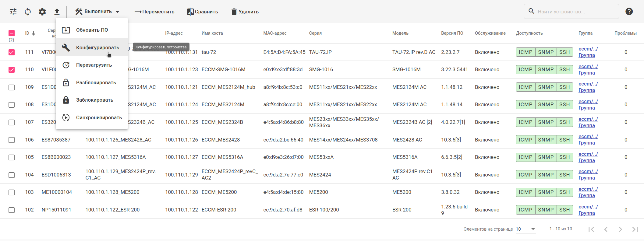Toggle the select-all header checkbox

click(x=12, y=33)
